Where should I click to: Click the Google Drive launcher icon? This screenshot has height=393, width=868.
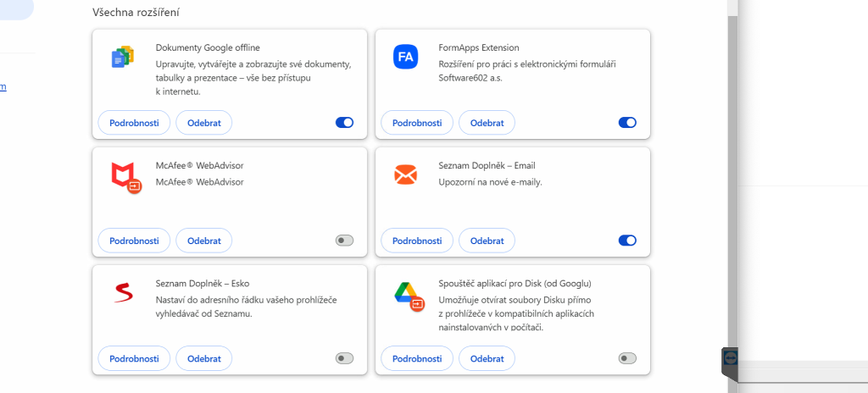pos(406,293)
